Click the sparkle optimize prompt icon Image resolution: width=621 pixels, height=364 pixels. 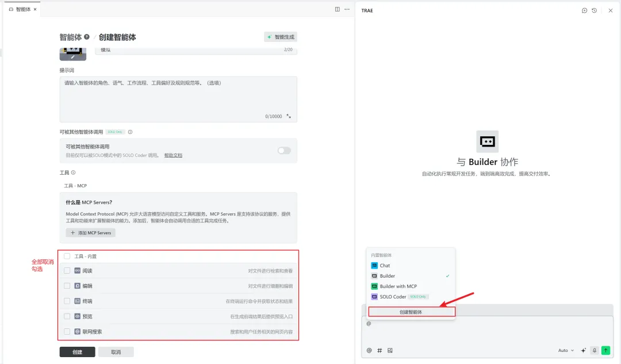(x=584, y=351)
